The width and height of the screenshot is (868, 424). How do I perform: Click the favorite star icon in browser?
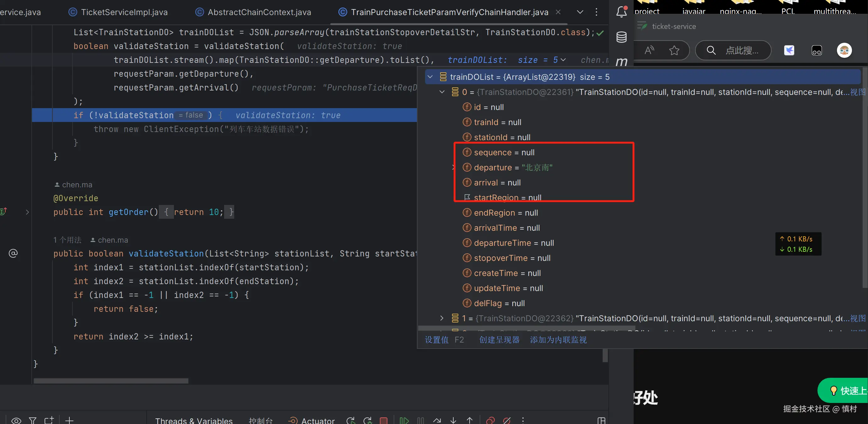click(674, 51)
